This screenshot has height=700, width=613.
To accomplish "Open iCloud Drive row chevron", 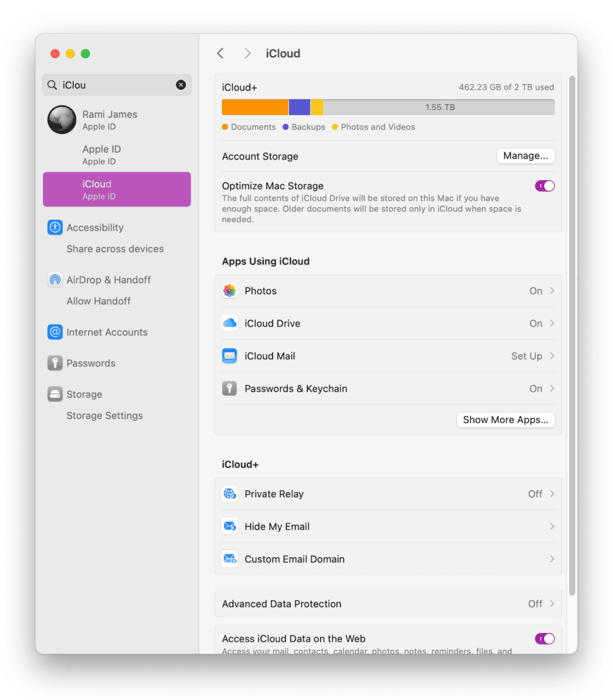I will tap(552, 323).
